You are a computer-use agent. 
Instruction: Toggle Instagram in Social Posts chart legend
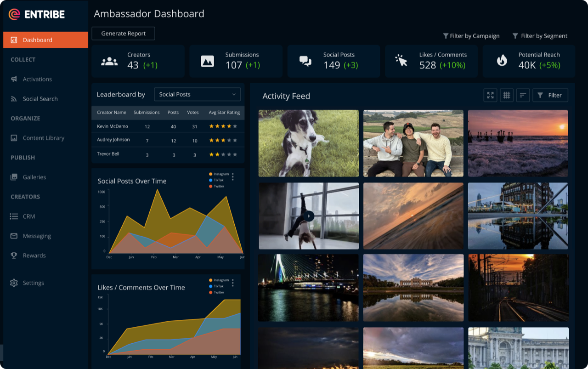pyautogui.click(x=219, y=174)
